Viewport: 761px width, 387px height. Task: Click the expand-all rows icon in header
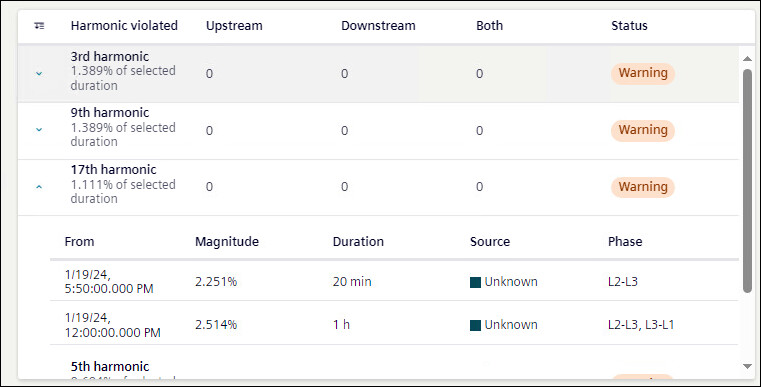point(39,26)
